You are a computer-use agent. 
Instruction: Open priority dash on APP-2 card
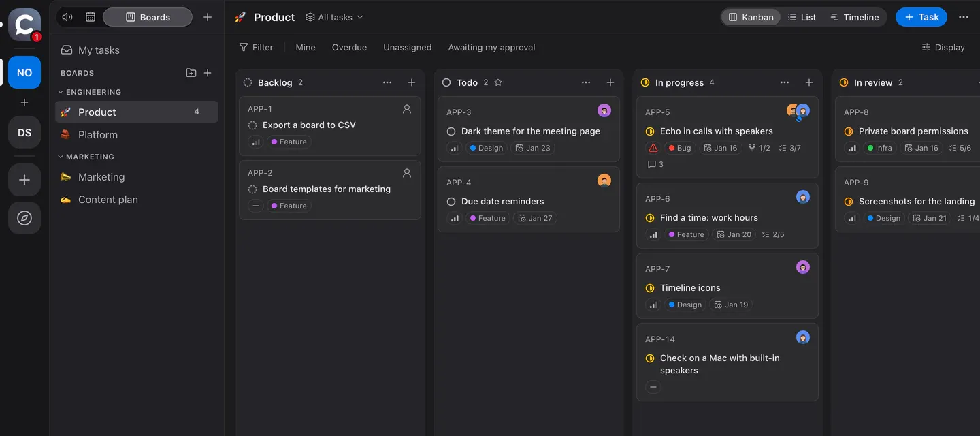[x=256, y=206]
